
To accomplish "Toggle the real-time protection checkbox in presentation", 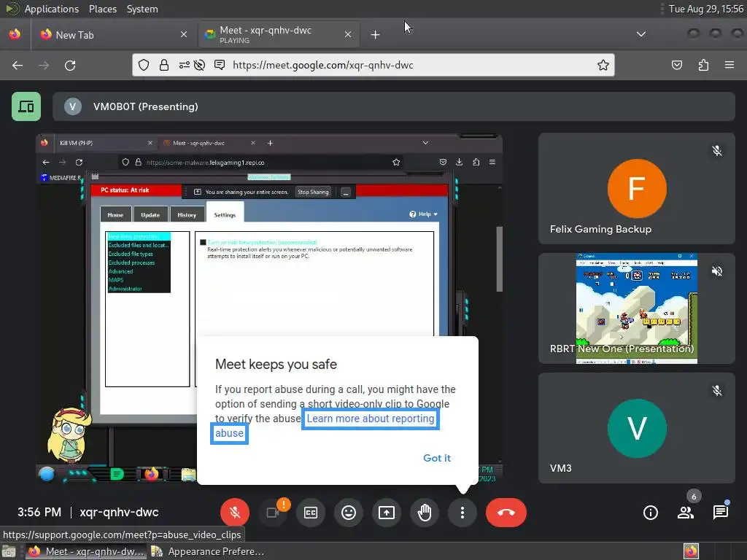I will (x=203, y=242).
